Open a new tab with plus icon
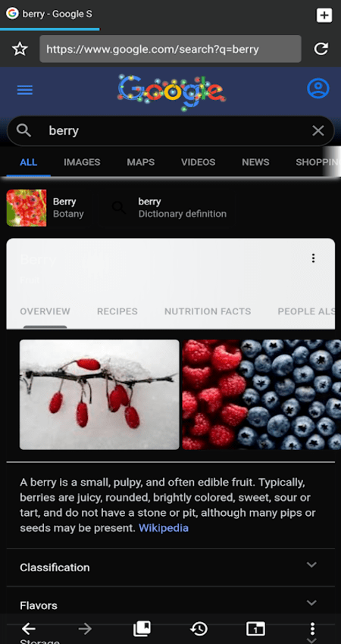341x644 pixels. [x=324, y=16]
